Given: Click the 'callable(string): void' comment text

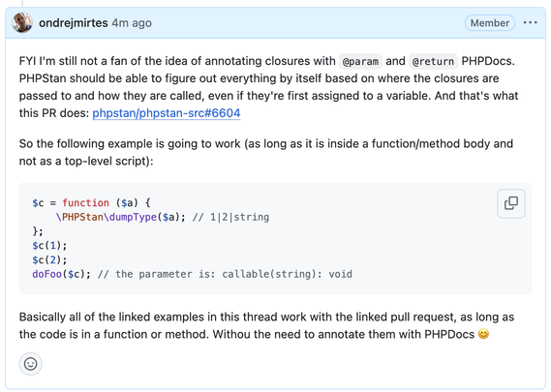Looking at the screenshot, I should pyautogui.click(x=287, y=274).
